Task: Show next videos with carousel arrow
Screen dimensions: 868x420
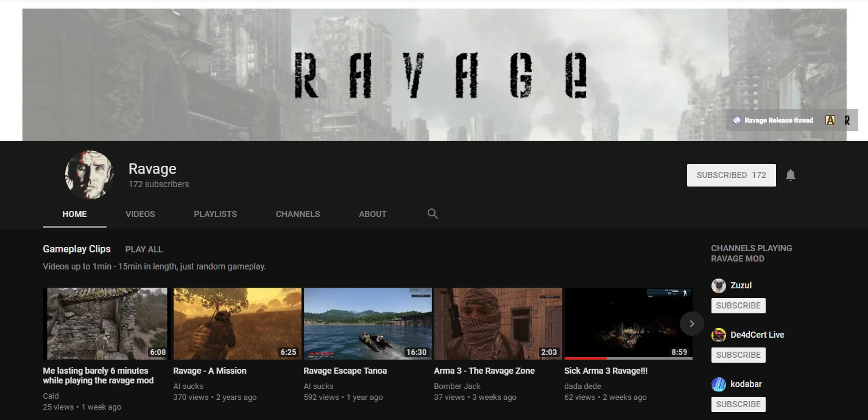Action: [x=691, y=324]
